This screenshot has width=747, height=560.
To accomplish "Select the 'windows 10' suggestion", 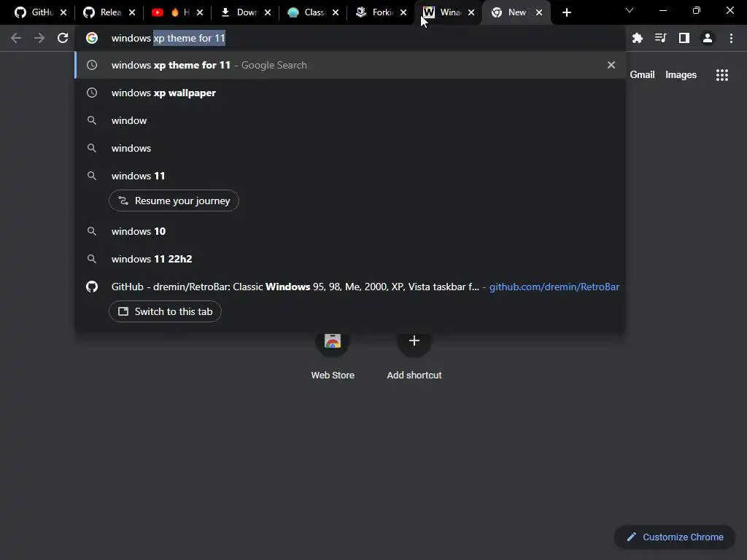I will (350, 231).
